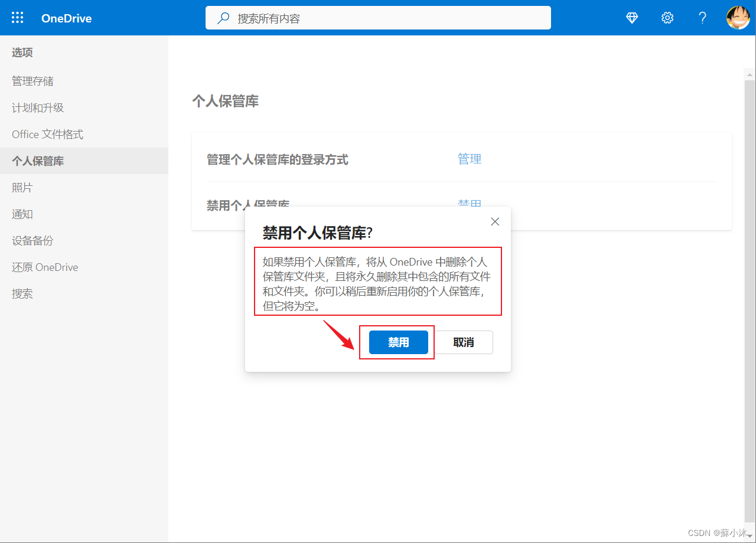
Task: Click 管理个人保管库的登录方式 label
Action: click(277, 159)
